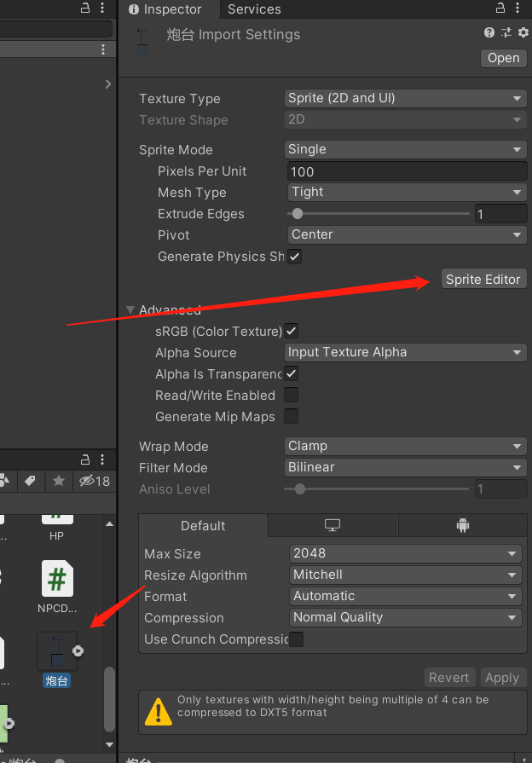Click the search by label tag icon
The image size is (532, 763).
click(x=30, y=481)
